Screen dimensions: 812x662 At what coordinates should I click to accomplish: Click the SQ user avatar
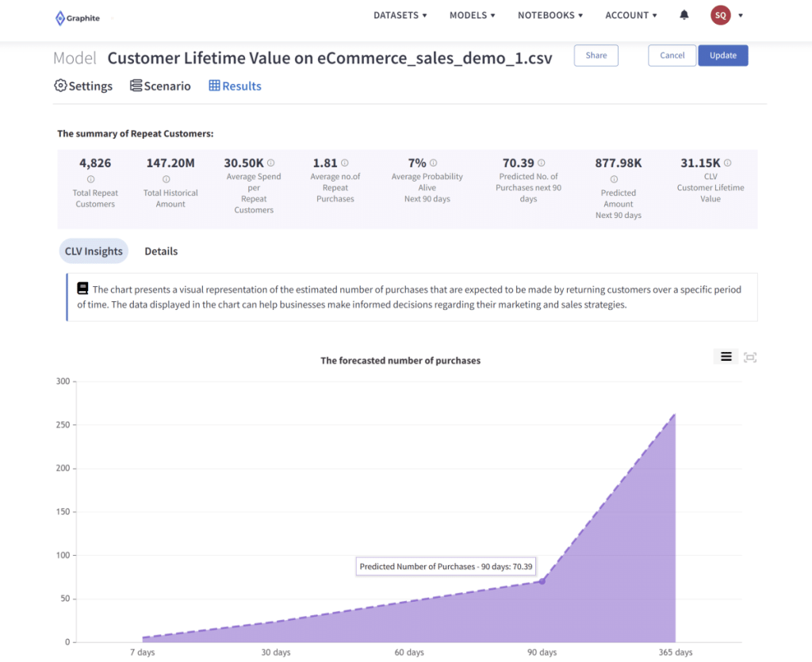(x=720, y=14)
